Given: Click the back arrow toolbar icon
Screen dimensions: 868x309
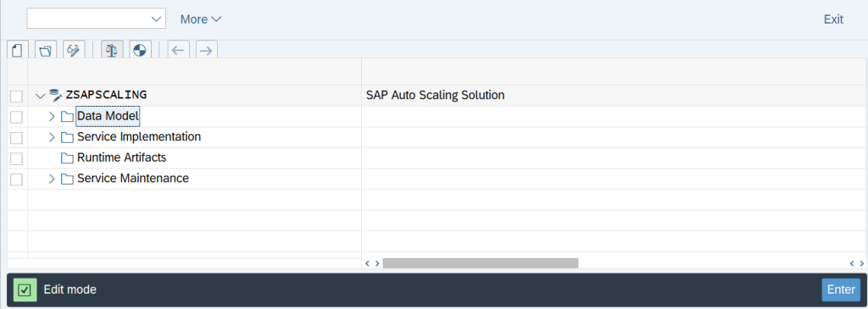Looking at the screenshot, I should [178, 50].
